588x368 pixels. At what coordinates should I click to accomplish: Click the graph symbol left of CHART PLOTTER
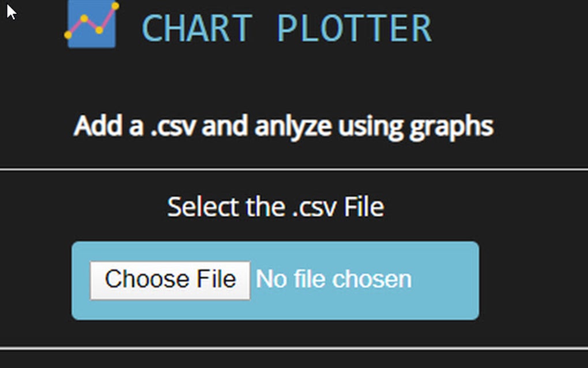pyautogui.click(x=92, y=24)
